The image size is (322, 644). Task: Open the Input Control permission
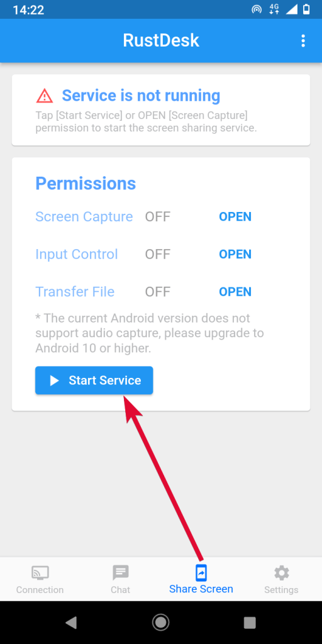235,254
